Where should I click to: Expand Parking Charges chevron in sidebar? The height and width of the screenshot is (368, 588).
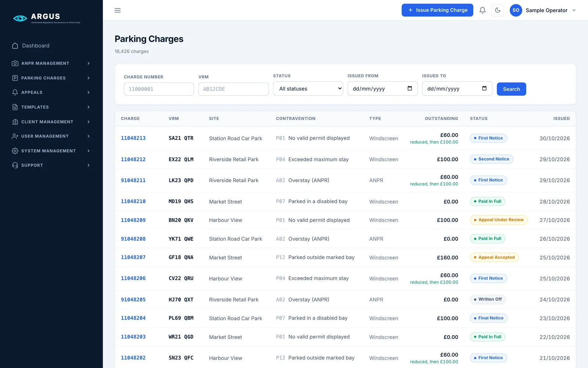pos(89,78)
